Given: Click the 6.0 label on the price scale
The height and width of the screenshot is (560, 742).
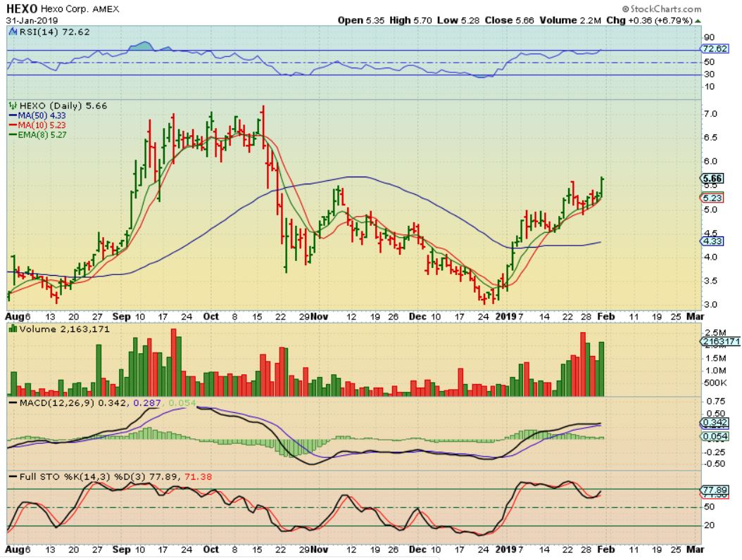Looking at the screenshot, I should [710, 161].
